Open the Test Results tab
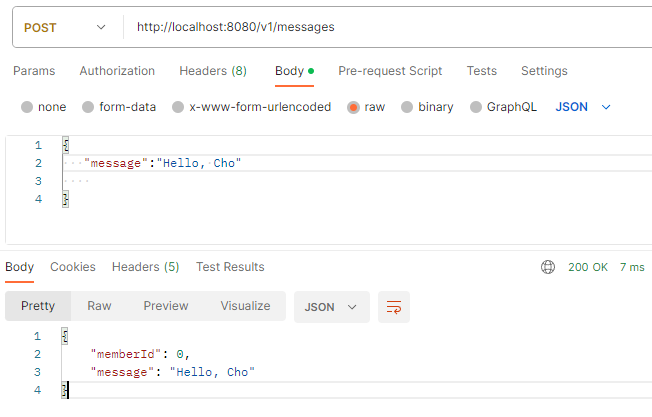The image size is (652, 417). pos(230,267)
